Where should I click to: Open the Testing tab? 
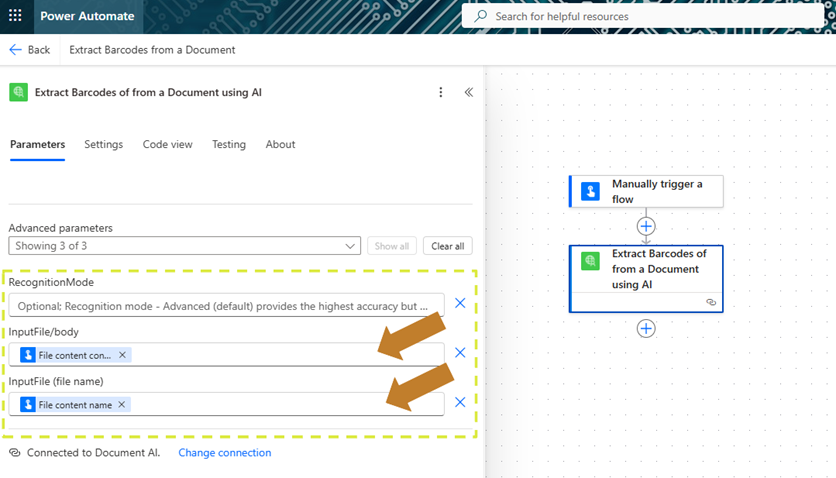tap(229, 144)
